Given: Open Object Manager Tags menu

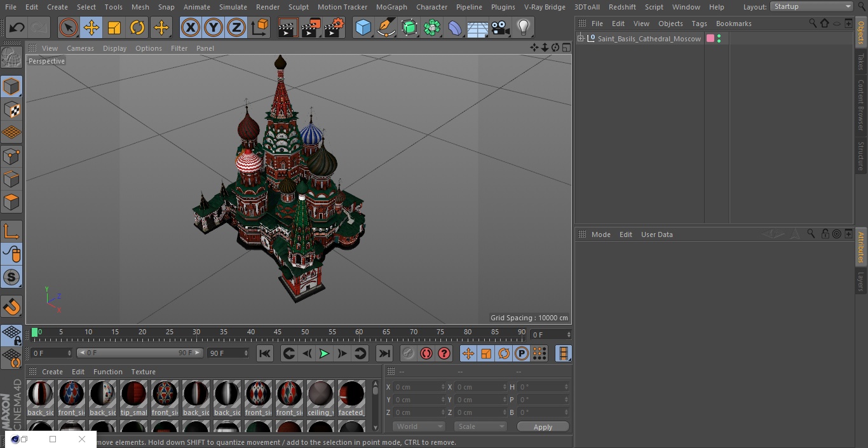Looking at the screenshot, I should tap(699, 24).
